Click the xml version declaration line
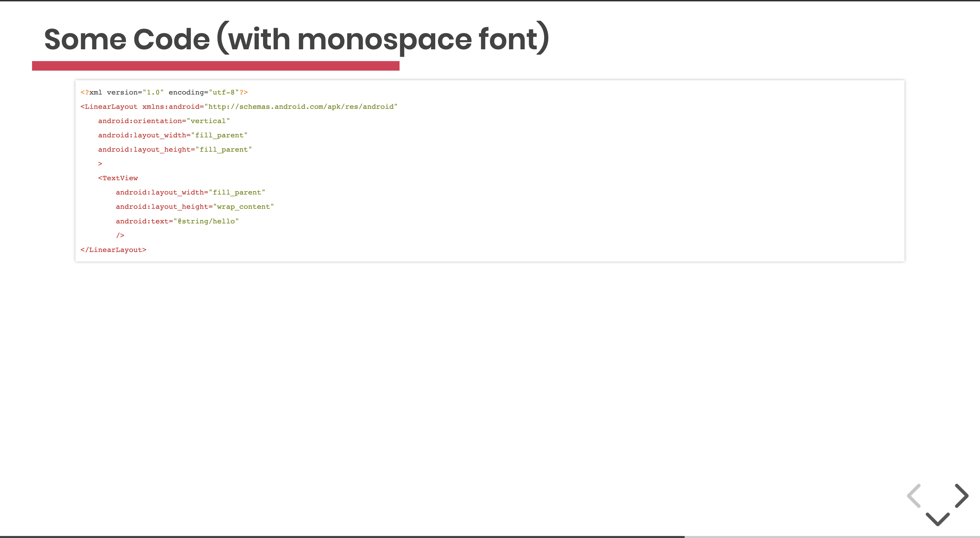The height and width of the screenshot is (538, 980). coord(164,93)
